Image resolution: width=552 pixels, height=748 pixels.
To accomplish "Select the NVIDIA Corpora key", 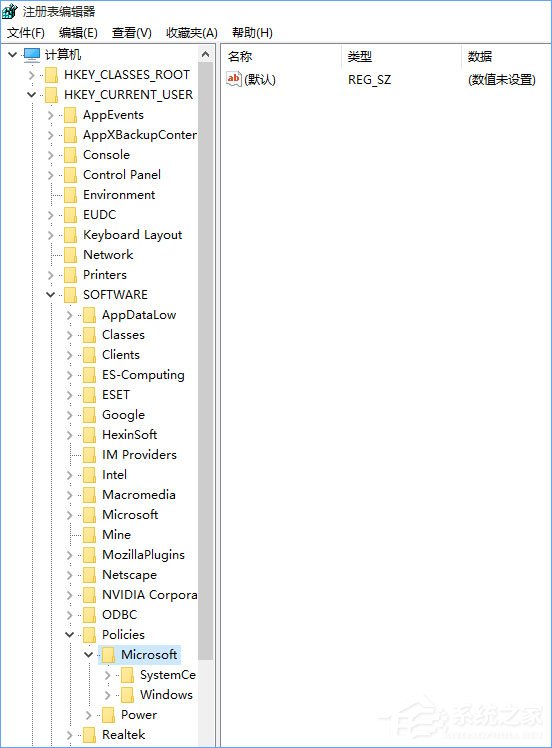I will 149,595.
